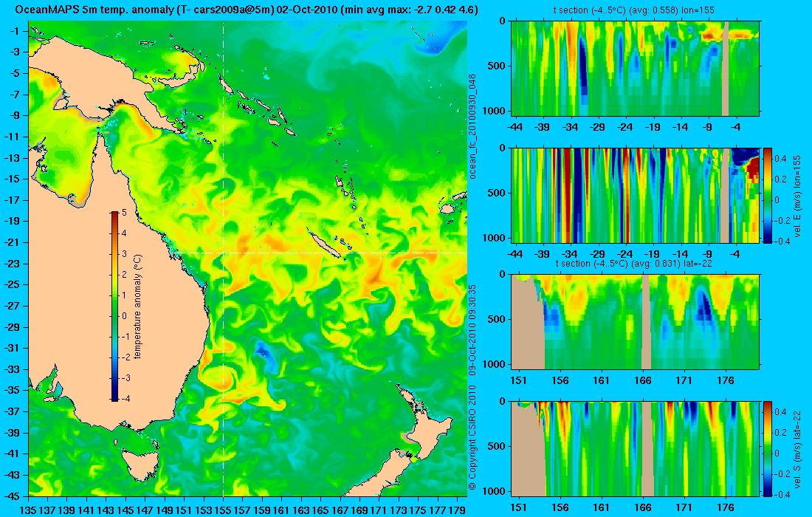This screenshot has width=812, height=517.
Task: Click the '0' tick on temperature anomaly colorbar
Action: tap(124, 316)
